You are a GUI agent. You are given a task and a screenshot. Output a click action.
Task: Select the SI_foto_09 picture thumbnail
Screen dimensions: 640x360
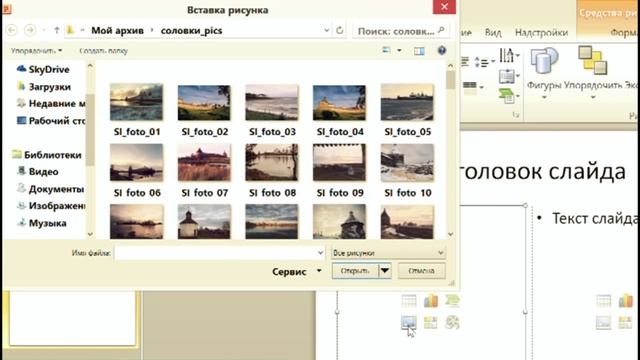[339, 162]
